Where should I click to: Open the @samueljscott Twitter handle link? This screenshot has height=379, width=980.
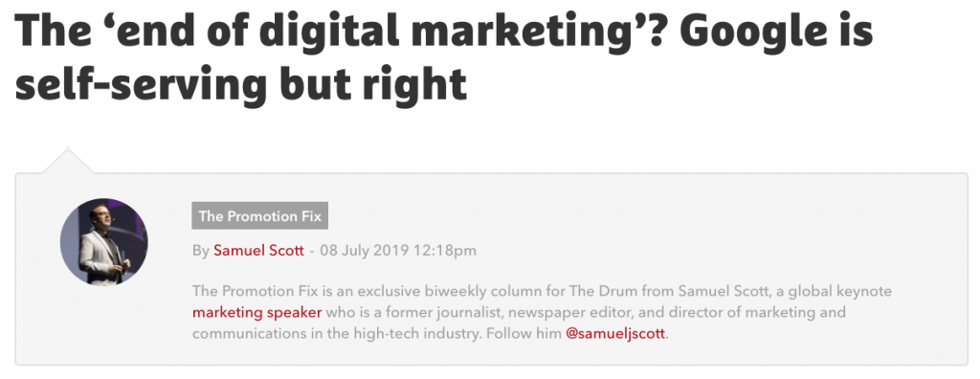coord(615,333)
